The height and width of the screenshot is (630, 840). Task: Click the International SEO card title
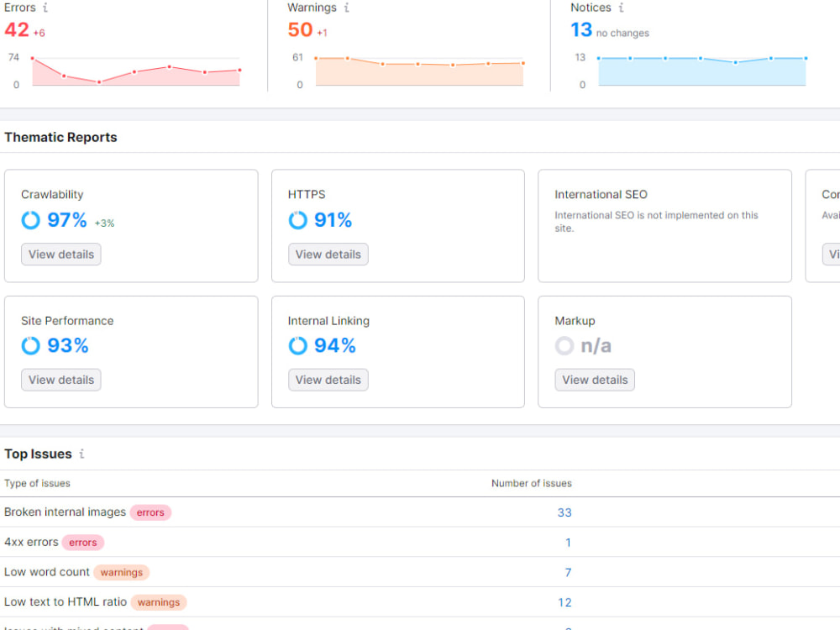coord(601,195)
